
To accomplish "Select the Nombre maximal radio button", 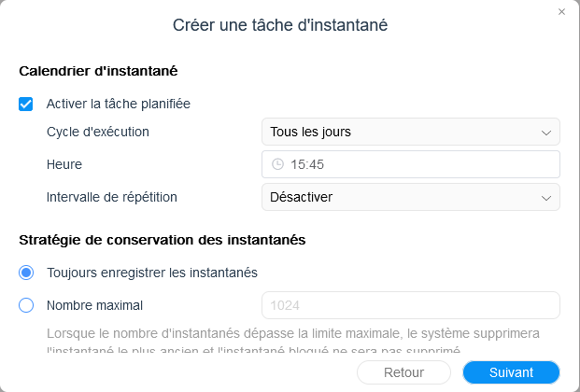I will point(26,304).
